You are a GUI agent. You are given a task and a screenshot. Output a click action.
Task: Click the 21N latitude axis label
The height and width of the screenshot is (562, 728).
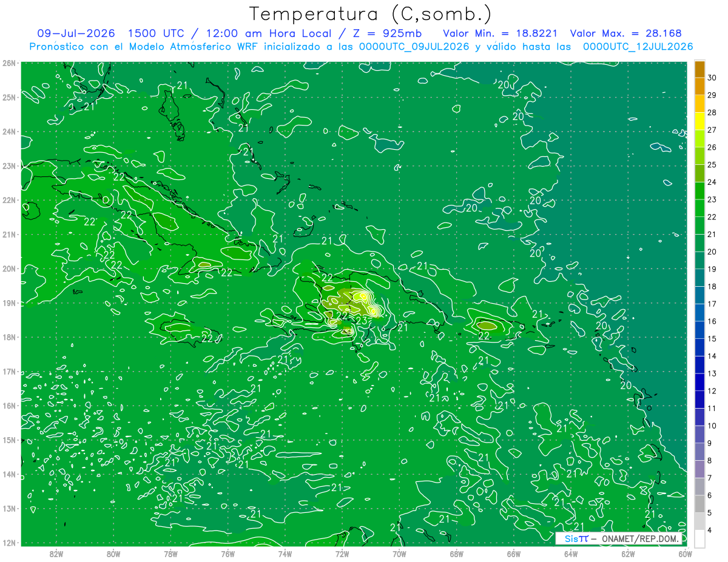pos(8,235)
